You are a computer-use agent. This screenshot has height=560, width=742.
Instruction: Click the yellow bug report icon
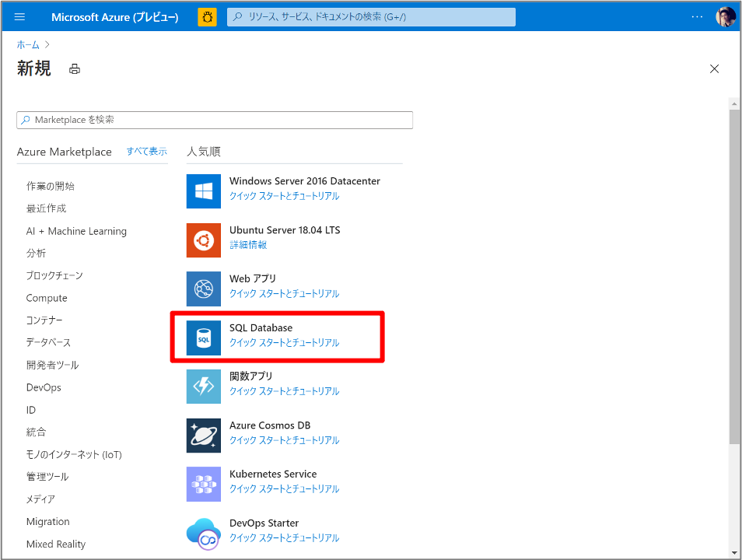point(207,17)
